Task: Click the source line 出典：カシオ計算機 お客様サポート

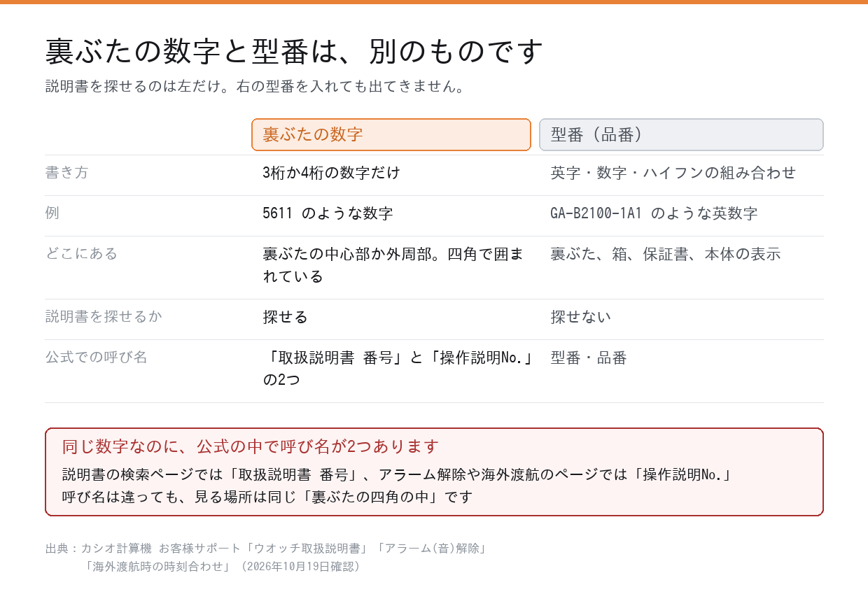Action: coord(267,549)
